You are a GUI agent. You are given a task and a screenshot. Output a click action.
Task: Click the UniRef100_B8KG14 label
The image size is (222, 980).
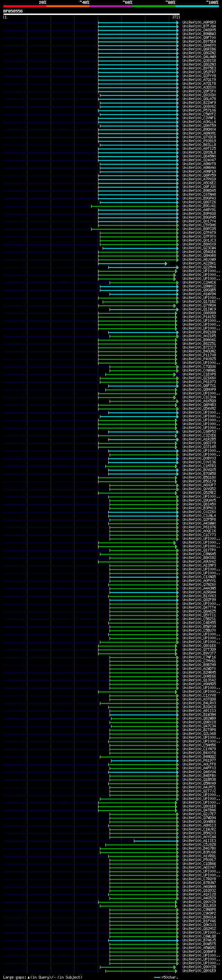tap(199, 917)
